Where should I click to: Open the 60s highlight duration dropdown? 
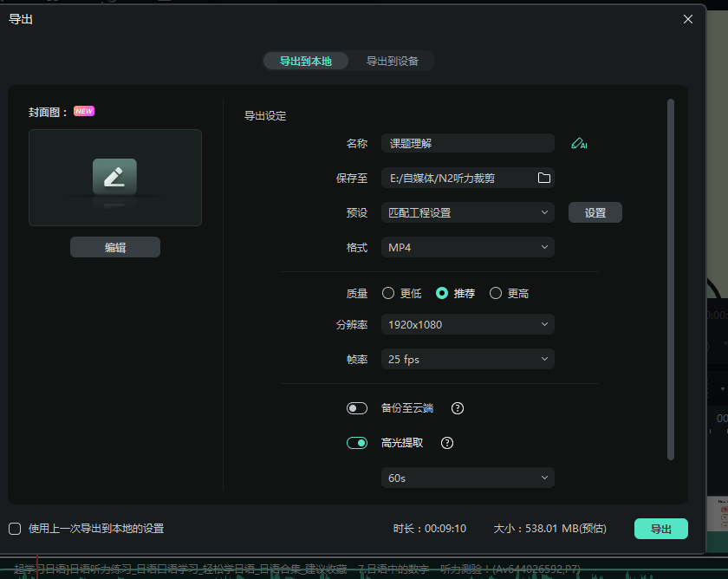[x=467, y=478]
